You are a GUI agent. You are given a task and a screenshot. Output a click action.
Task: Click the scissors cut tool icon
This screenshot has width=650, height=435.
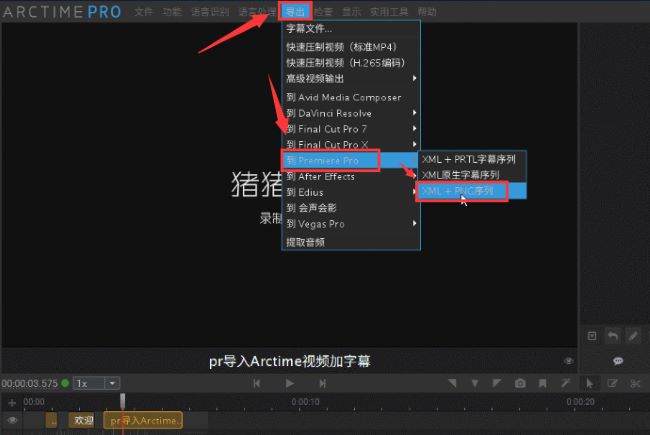click(x=635, y=383)
